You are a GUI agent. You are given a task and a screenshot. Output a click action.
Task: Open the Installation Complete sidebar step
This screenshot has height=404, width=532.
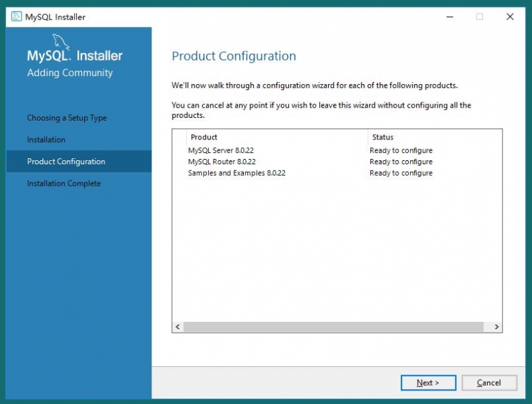[63, 184]
